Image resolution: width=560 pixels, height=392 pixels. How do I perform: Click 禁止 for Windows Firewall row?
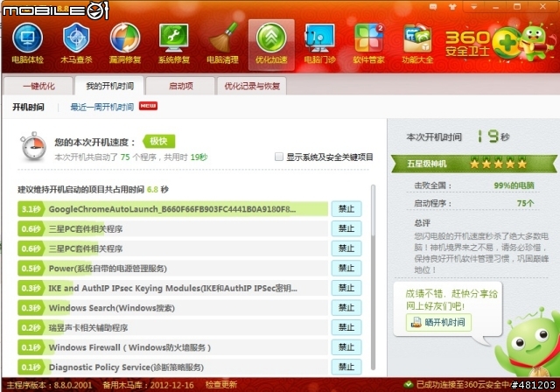pos(346,347)
